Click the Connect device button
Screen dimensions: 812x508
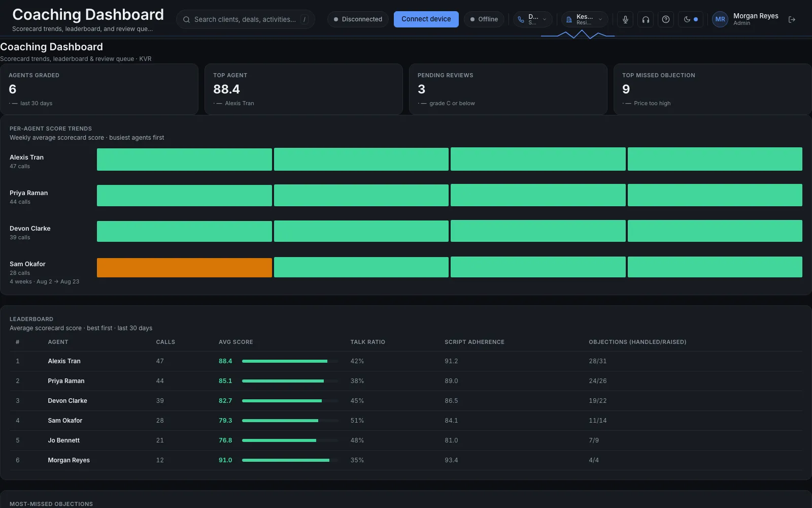[426, 19]
